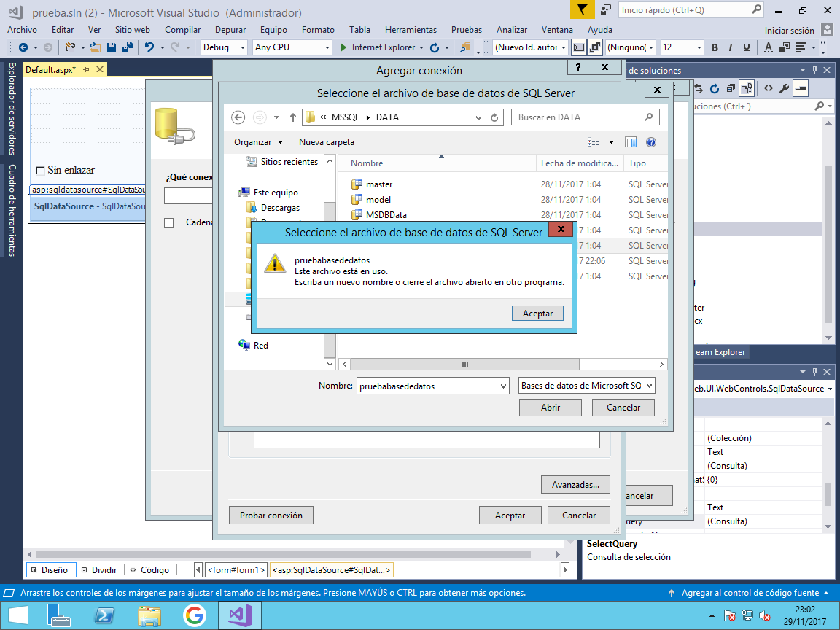Select Descargas in the navigation pane
840x630 pixels.
pyautogui.click(x=280, y=208)
